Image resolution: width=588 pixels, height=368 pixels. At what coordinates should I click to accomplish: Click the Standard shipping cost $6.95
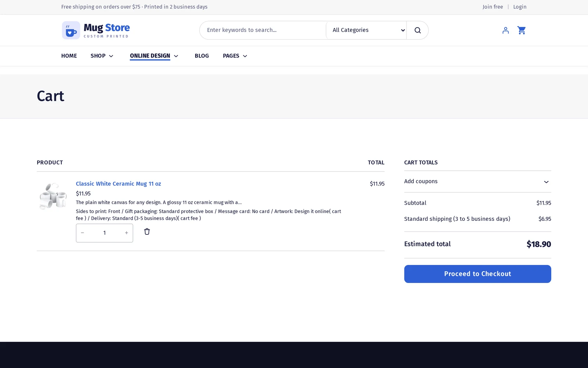tap(545, 219)
